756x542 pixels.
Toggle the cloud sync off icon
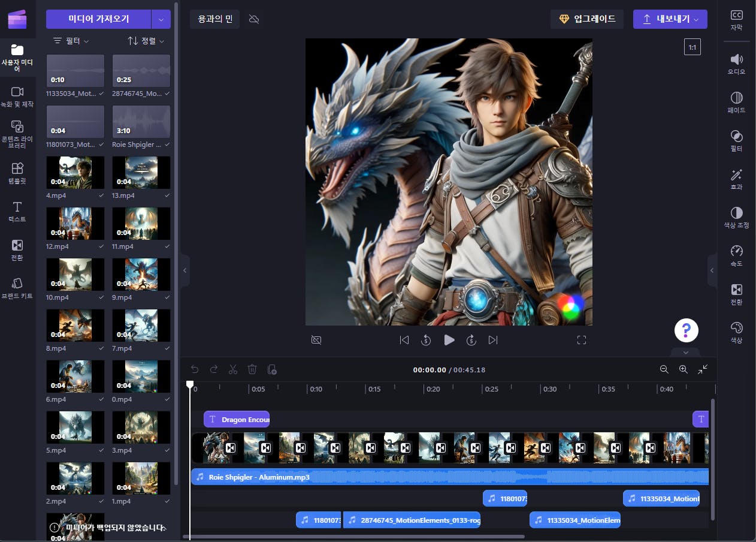pyautogui.click(x=254, y=19)
